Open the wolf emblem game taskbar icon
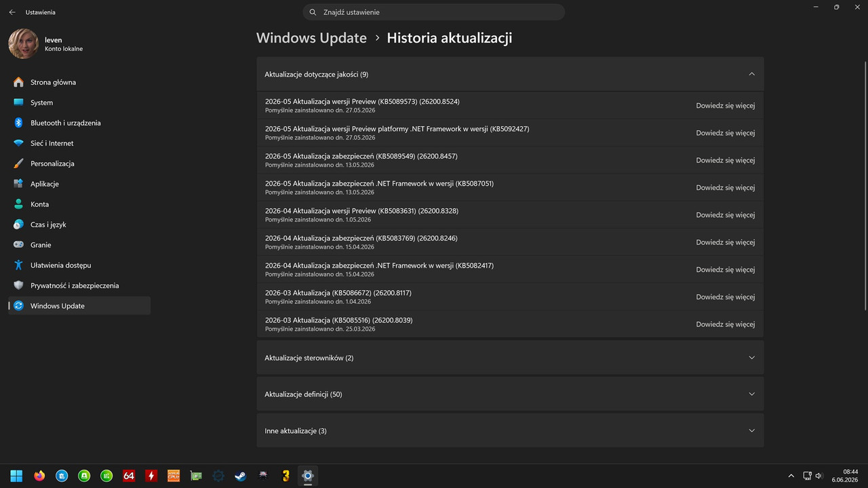The image size is (868, 488). (263, 476)
